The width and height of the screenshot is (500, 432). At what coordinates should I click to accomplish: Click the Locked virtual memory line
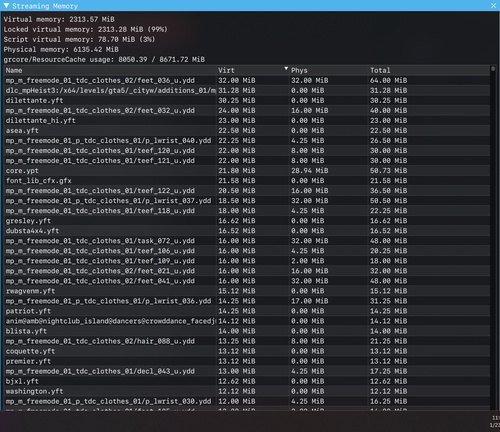point(85,29)
